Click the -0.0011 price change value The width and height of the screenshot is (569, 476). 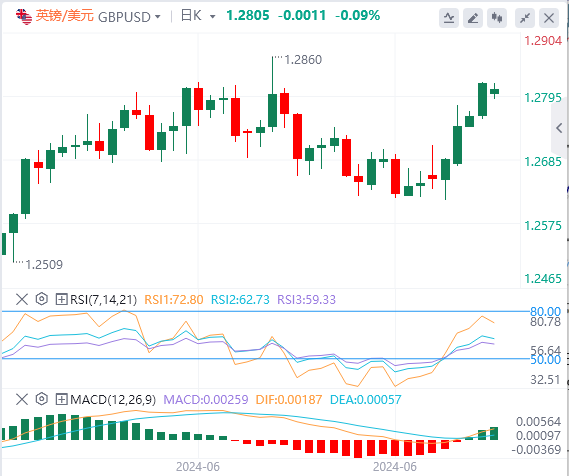302,15
